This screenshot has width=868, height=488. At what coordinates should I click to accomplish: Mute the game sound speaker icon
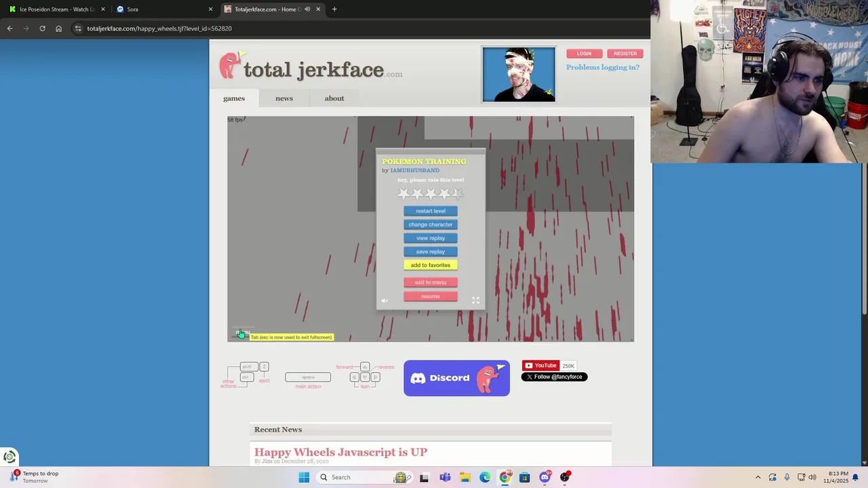coord(384,300)
